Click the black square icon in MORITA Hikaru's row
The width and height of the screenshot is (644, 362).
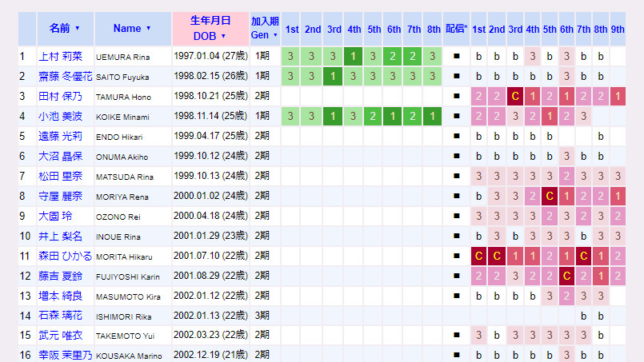[456, 257]
